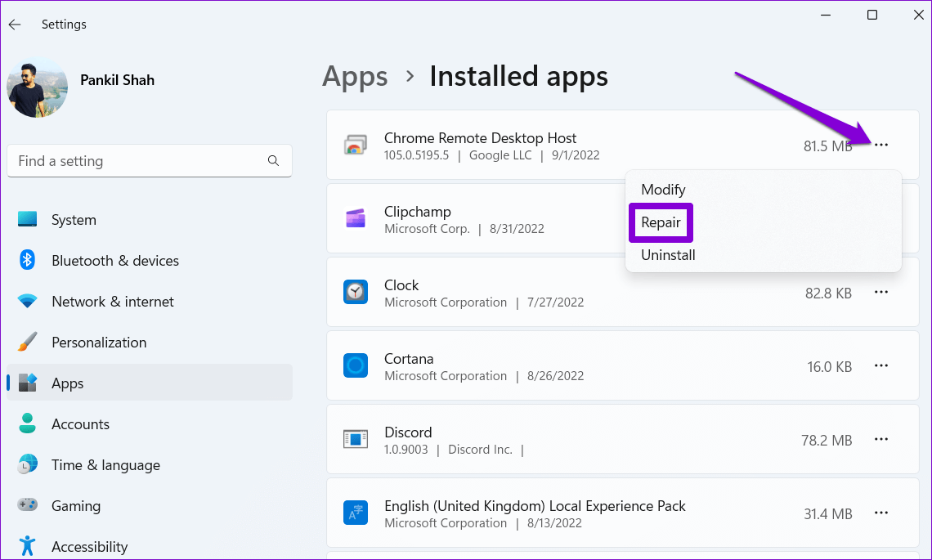Click the Find a setting search box
This screenshot has width=932, height=560.
pos(150,160)
